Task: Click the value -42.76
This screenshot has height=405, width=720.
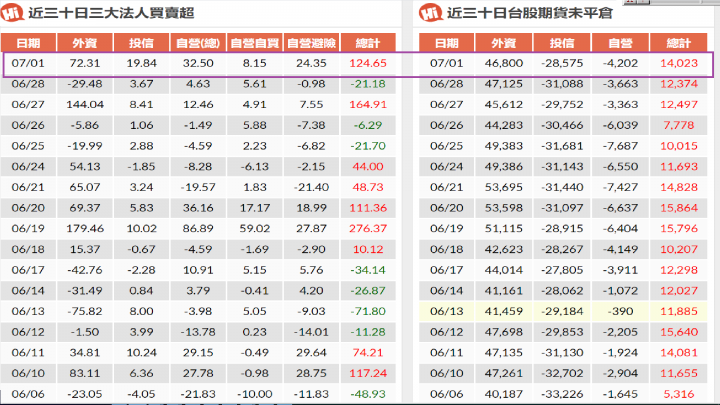Action: [x=84, y=270]
